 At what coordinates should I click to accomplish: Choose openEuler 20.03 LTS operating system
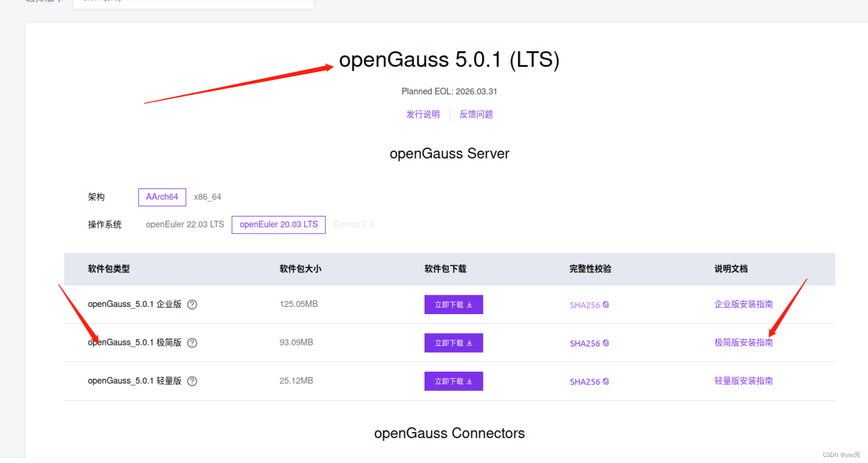point(279,225)
